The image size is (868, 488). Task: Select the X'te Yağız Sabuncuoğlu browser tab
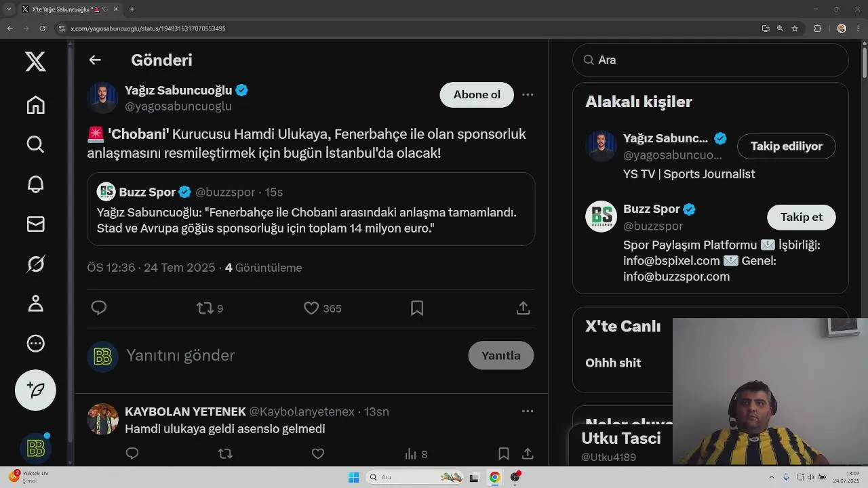[71, 9]
